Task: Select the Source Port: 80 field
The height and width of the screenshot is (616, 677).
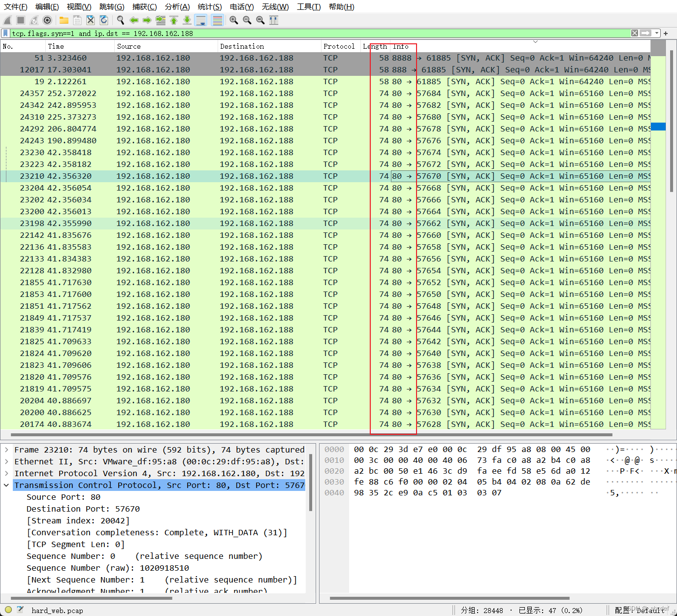Action: [64, 497]
